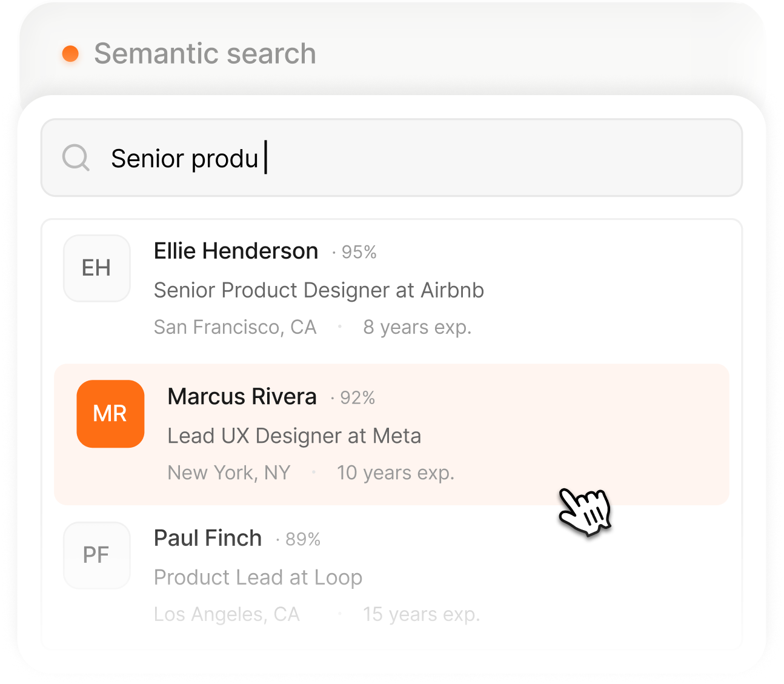
Task: Click the Semantic search header title
Action: pos(205,54)
